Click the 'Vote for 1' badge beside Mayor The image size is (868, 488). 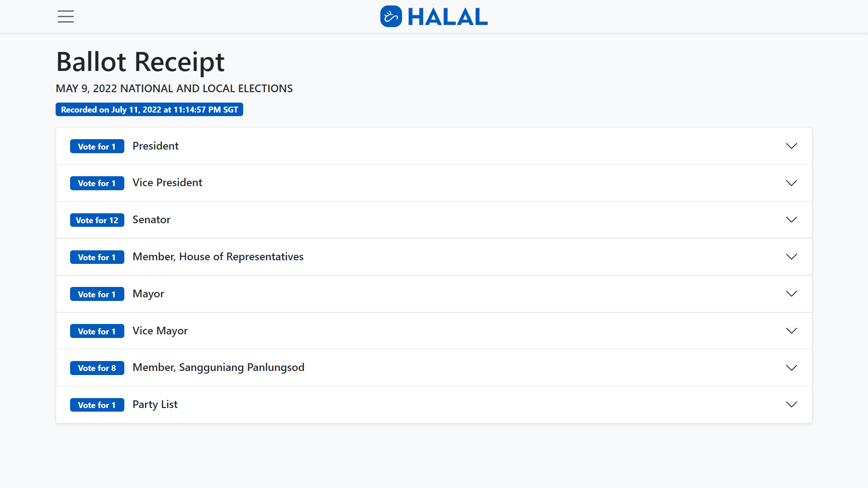[97, 294]
